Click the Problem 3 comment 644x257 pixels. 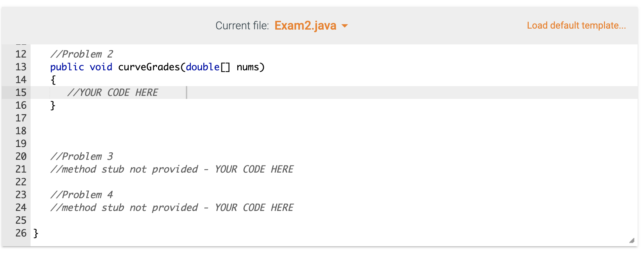pos(82,156)
